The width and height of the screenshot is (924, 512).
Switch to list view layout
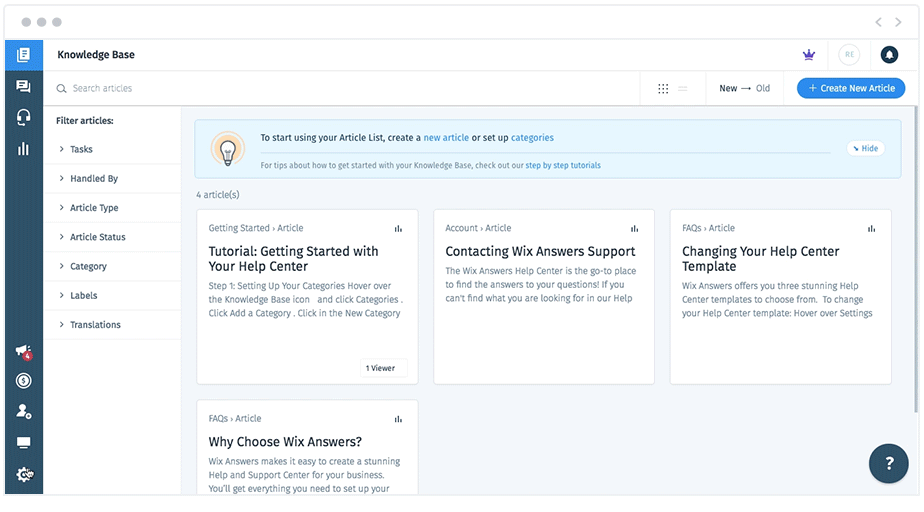click(683, 89)
